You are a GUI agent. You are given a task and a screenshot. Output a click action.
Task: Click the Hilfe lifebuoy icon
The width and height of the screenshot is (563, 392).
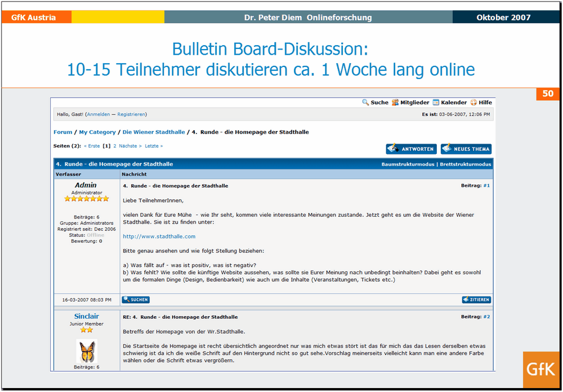(x=473, y=103)
